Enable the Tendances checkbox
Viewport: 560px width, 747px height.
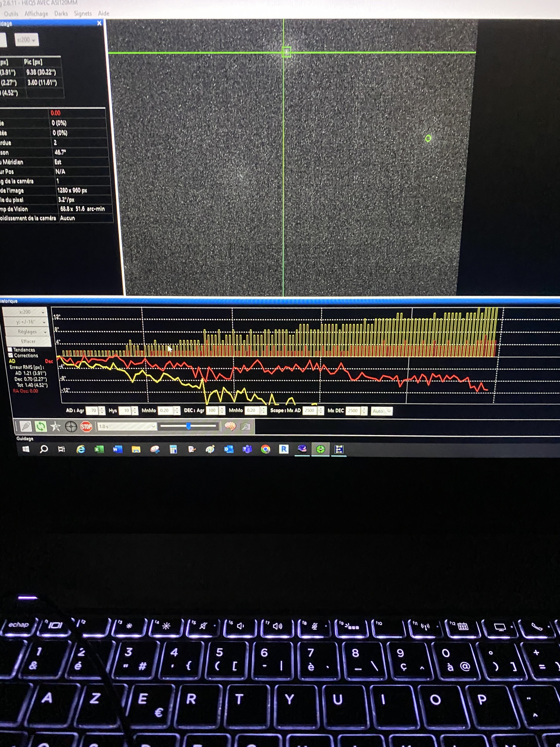coord(10,350)
